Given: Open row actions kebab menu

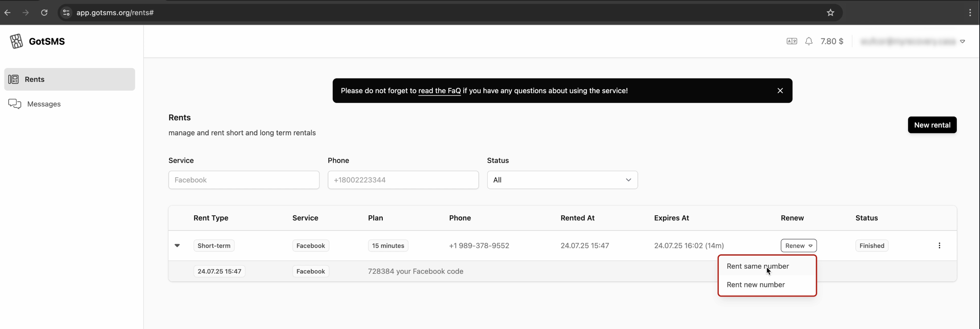Looking at the screenshot, I should [939, 245].
